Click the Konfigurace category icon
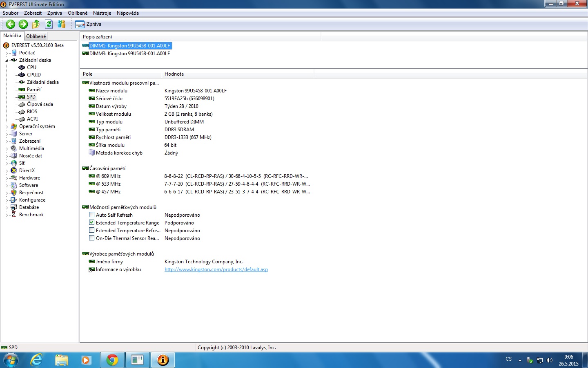588x368 pixels. pyautogui.click(x=14, y=200)
